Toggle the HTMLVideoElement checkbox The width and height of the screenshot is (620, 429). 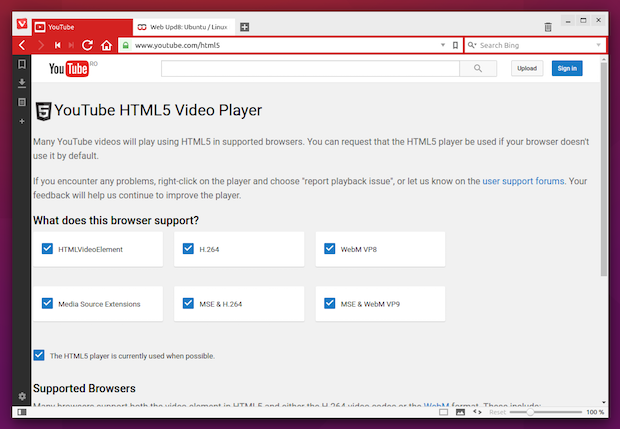tap(47, 249)
